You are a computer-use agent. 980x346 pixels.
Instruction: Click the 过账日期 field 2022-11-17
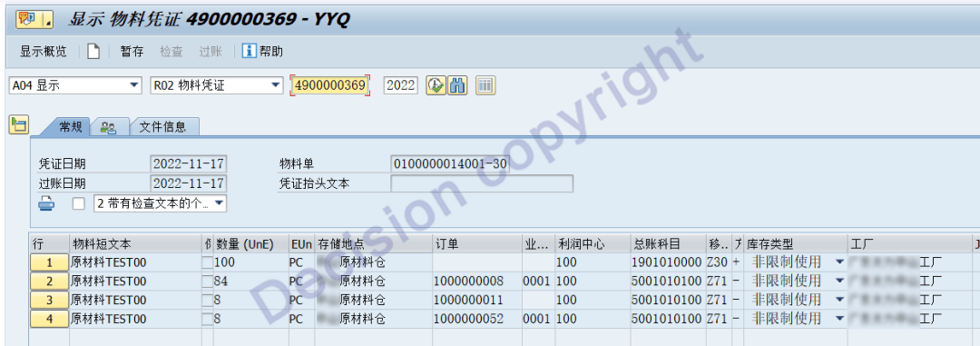coord(189,183)
